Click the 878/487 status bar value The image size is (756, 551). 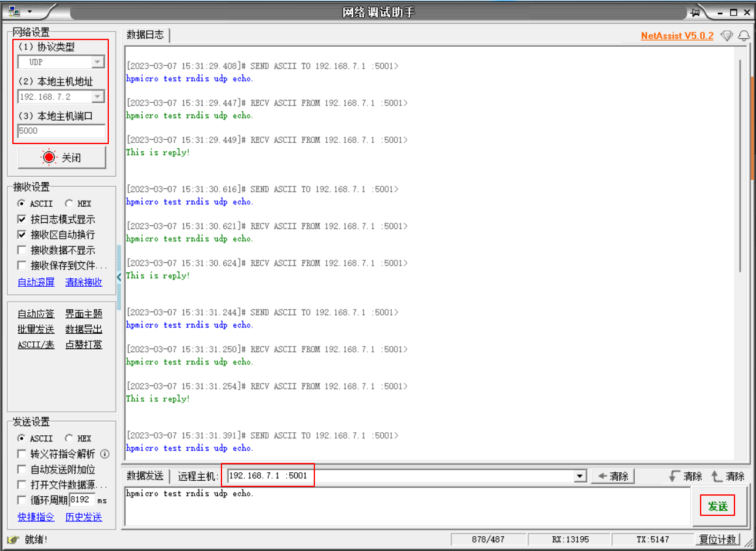pyautogui.click(x=488, y=539)
